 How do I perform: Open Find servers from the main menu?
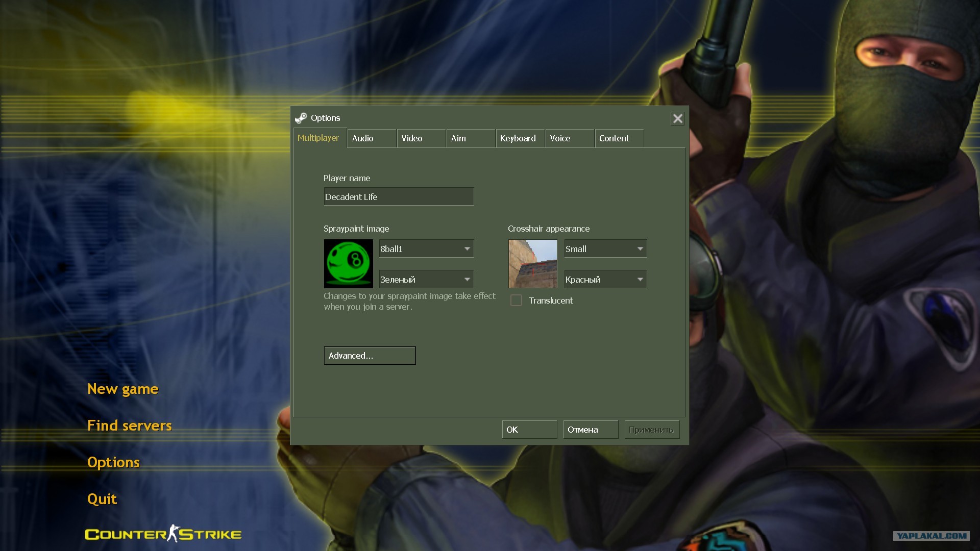(x=130, y=425)
